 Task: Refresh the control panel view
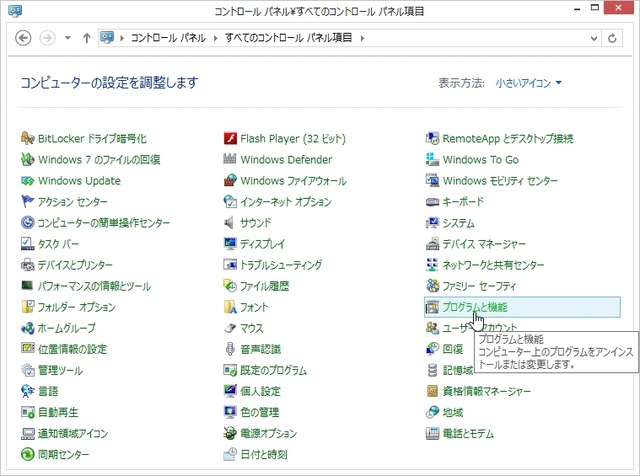click(612, 38)
